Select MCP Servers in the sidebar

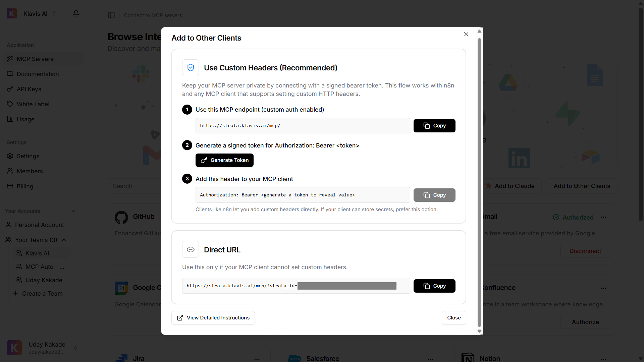35,59
